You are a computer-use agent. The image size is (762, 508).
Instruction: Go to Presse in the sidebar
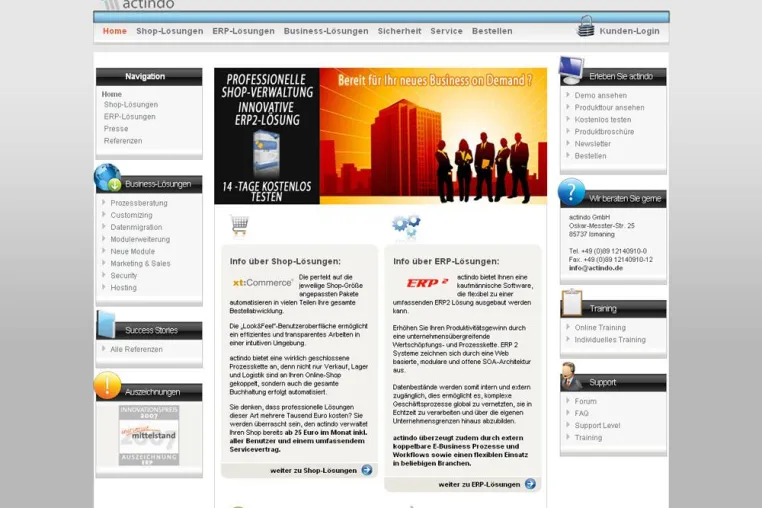pos(116,129)
